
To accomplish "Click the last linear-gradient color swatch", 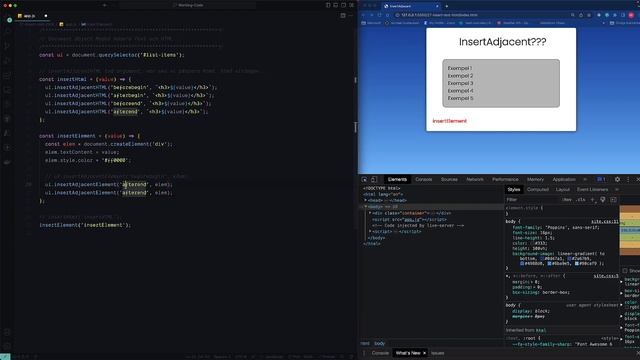I will tap(577, 264).
